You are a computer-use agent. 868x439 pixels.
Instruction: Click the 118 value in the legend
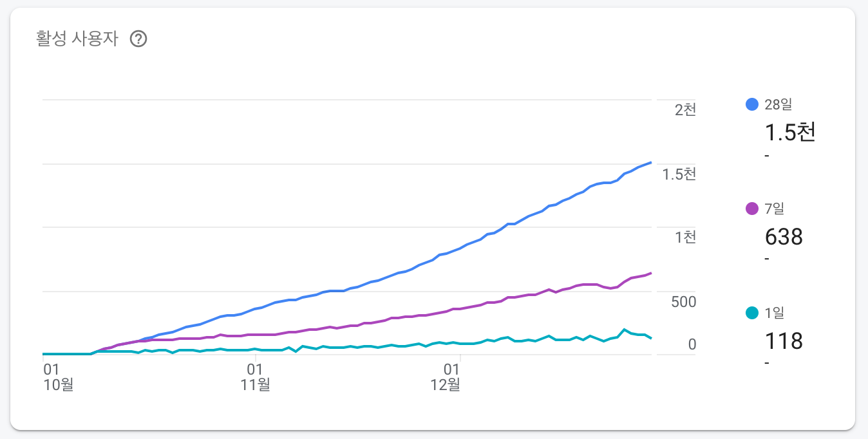click(784, 341)
